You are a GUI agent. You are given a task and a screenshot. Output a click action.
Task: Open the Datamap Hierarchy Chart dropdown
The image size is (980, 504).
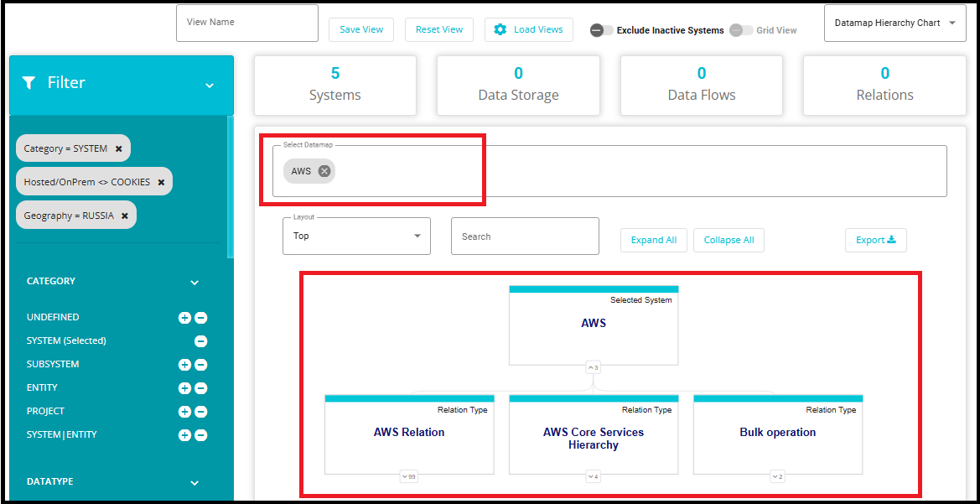coord(894,23)
